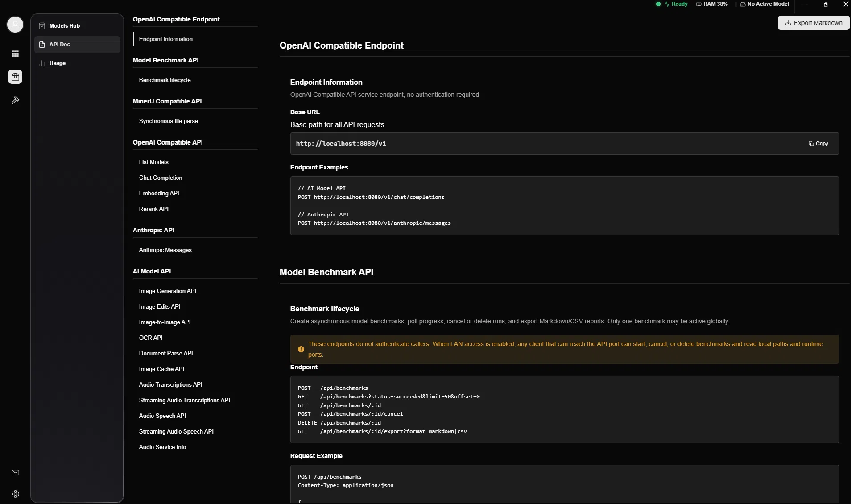Select the models box icon in sidebar
Viewport: 851px width, 504px height.
coord(15,77)
